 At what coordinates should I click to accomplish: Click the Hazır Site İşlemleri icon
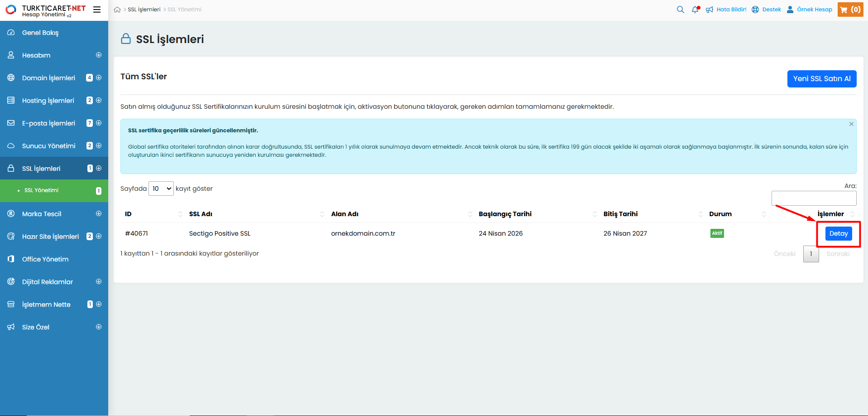point(11,237)
